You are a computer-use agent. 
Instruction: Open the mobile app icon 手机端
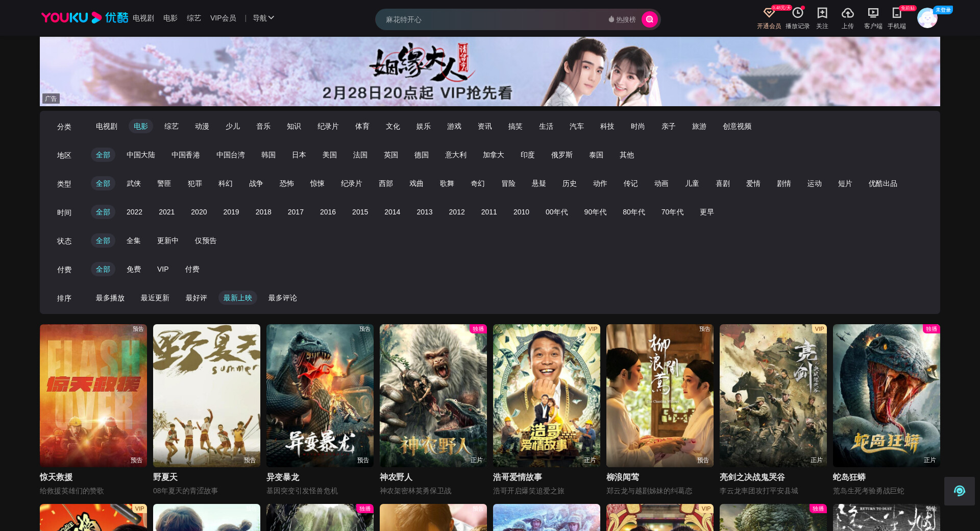pos(896,18)
